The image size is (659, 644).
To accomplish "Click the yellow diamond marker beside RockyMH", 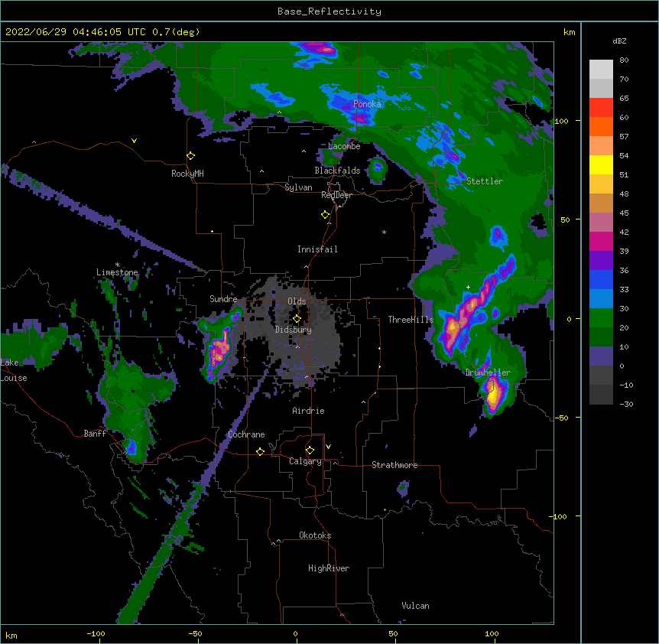I will click(191, 156).
